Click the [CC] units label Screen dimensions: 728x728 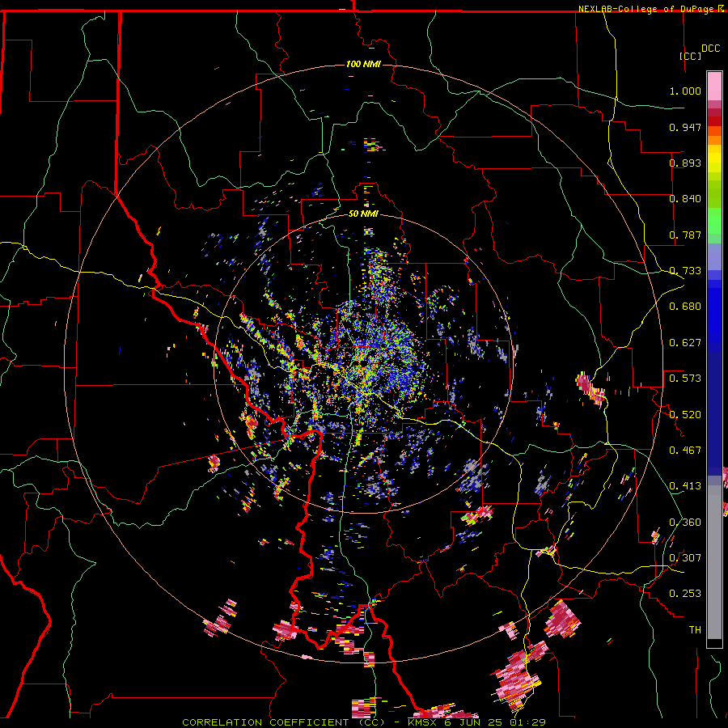(691, 56)
